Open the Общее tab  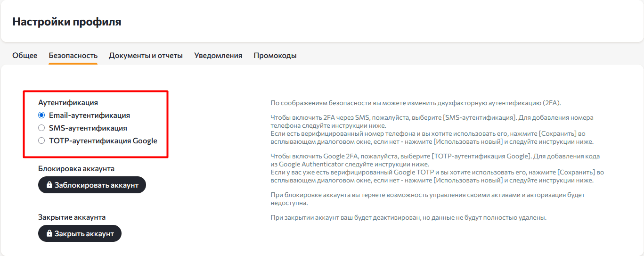tap(24, 56)
